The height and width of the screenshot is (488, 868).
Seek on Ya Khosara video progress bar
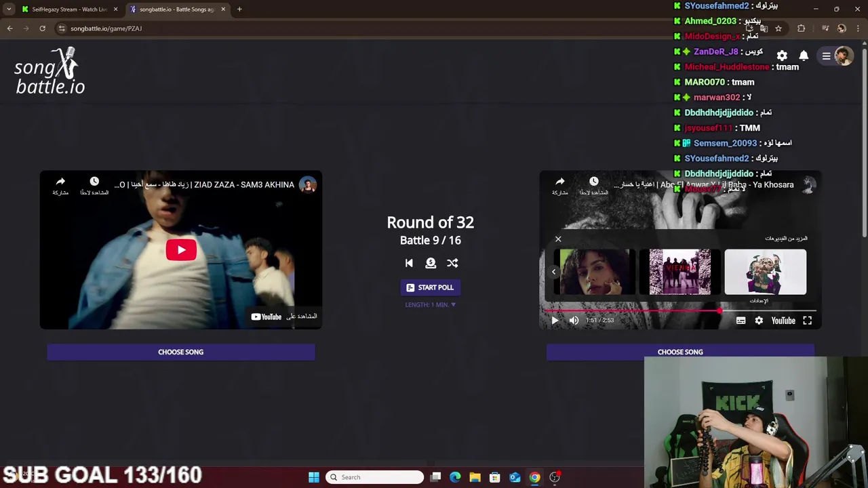point(680,311)
